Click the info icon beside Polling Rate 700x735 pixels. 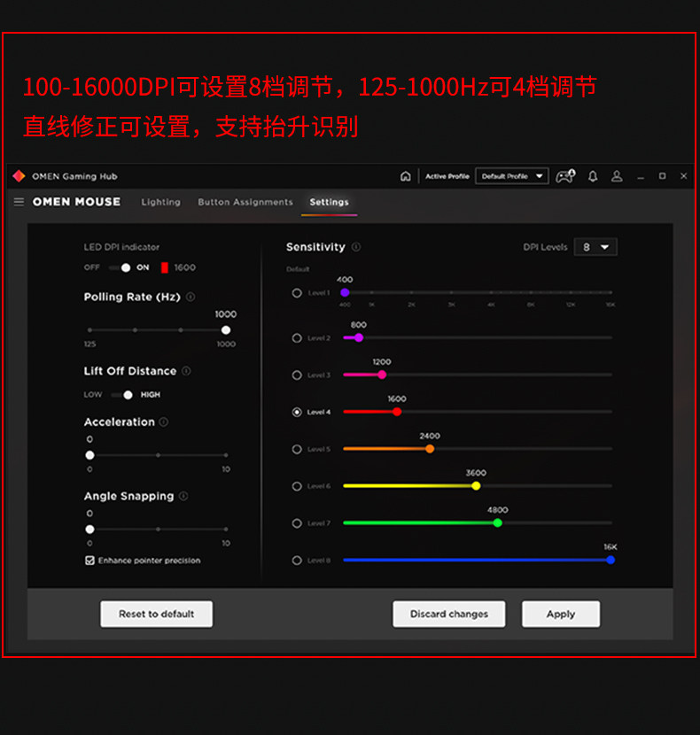coord(191,297)
